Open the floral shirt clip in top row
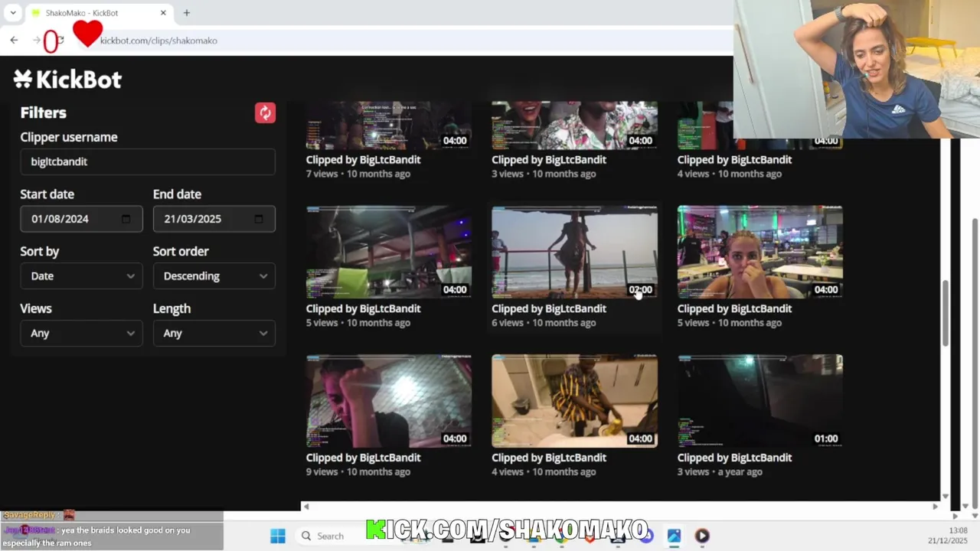 tap(574, 126)
